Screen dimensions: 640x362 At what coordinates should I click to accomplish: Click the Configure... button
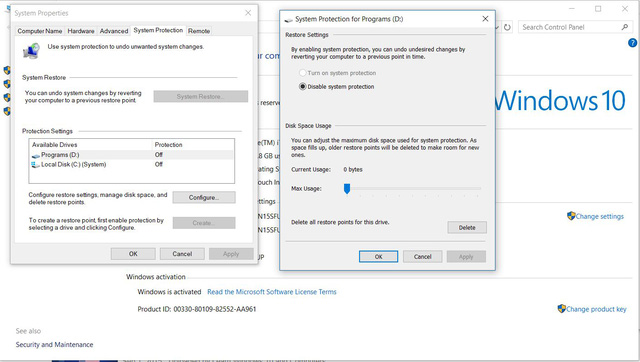point(204,198)
